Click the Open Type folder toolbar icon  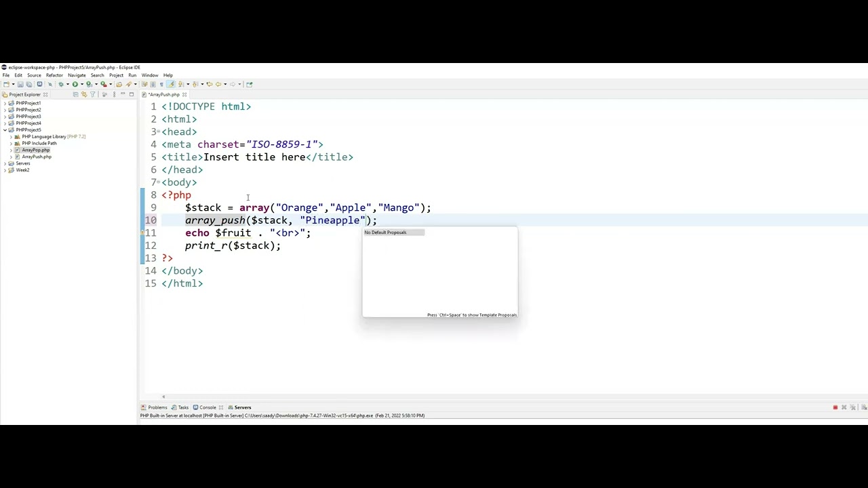coord(119,84)
